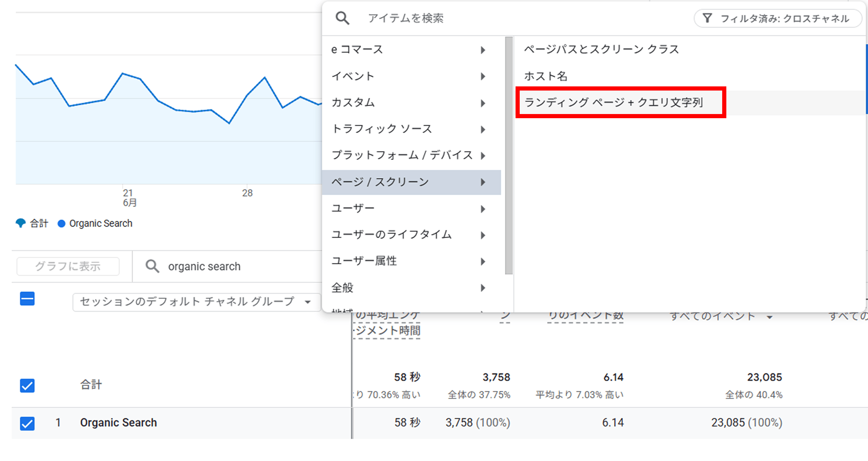868x461 pixels.
Task: Click the Organic Search legend label
Action: pos(101,224)
